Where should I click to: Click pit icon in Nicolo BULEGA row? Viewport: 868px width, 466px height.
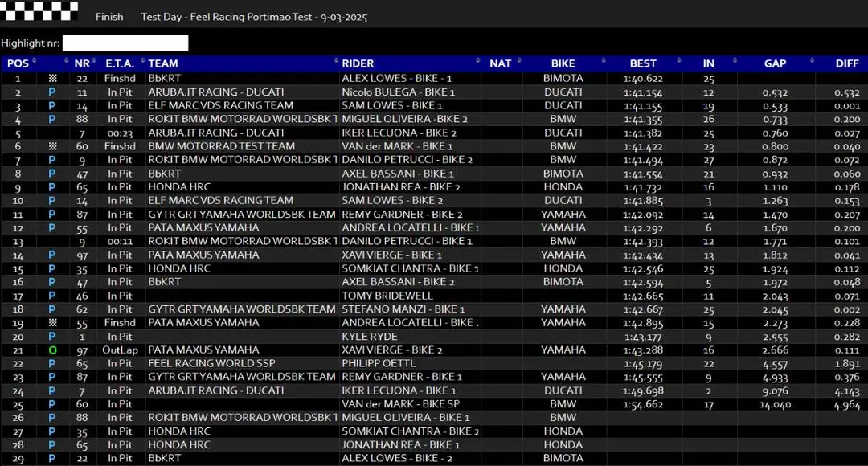pyautogui.click(x=52, y=92)
